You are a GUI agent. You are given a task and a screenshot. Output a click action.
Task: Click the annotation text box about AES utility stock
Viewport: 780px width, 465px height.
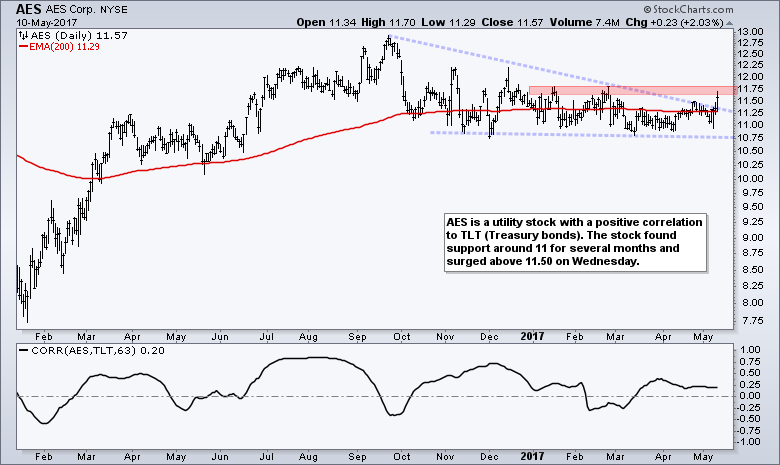pos(576,243)
